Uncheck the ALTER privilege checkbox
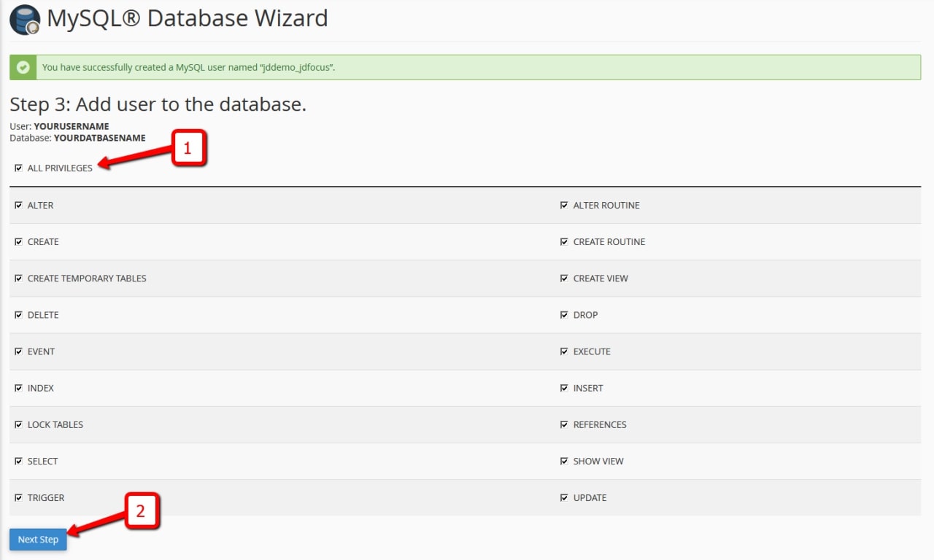 19,205
